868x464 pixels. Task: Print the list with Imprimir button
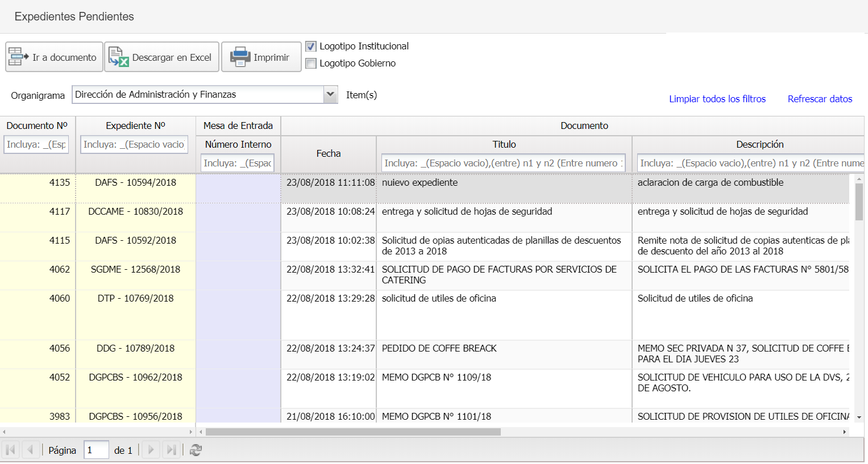[261, 57]
